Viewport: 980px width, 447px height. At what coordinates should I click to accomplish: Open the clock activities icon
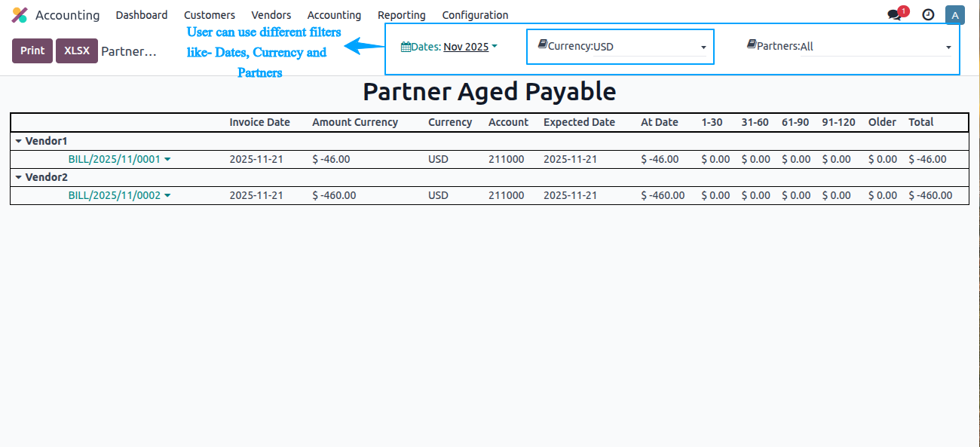coord(928,15)
